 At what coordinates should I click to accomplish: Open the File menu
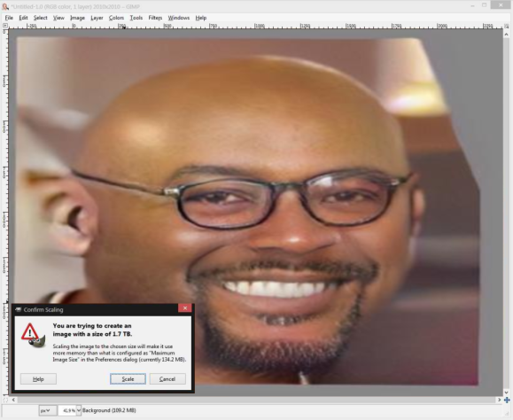point(9,18)
